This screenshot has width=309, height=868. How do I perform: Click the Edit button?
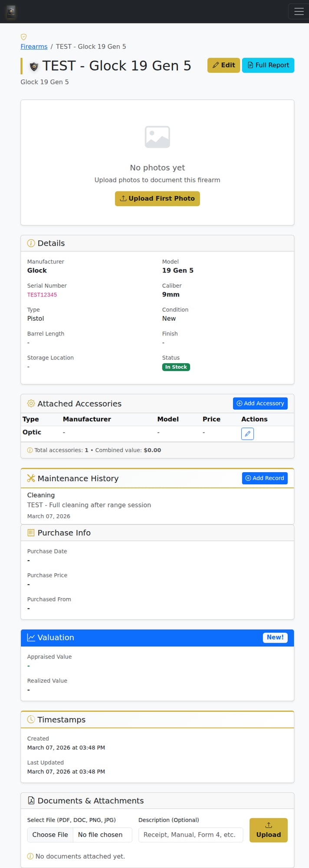point(224,65)
